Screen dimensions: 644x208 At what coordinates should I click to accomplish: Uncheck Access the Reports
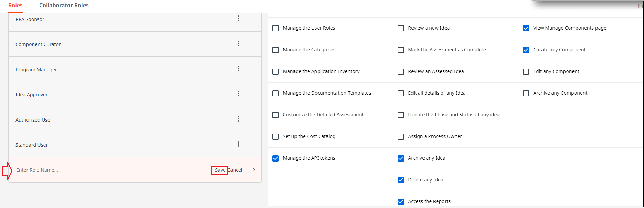point(401,202)
